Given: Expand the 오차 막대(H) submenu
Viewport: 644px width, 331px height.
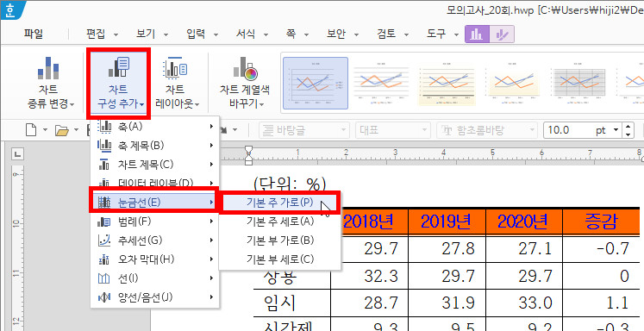Looking at the screenshot, I should point(155,259).
